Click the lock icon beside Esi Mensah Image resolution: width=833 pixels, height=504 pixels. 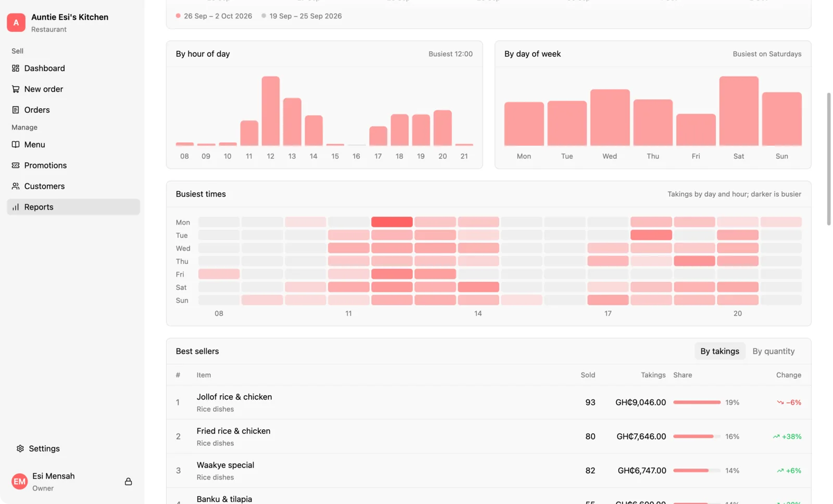[x=128, y=482]
